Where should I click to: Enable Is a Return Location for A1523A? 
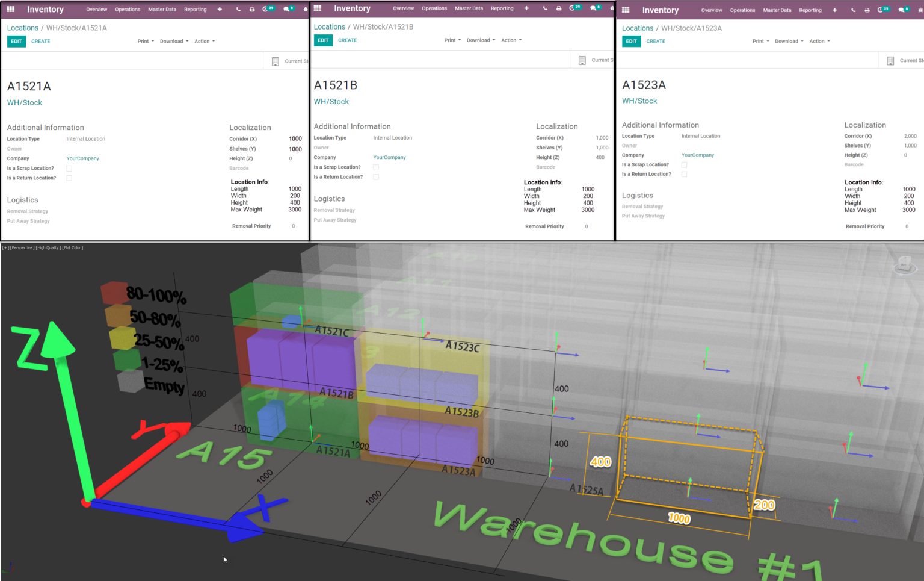684,174
